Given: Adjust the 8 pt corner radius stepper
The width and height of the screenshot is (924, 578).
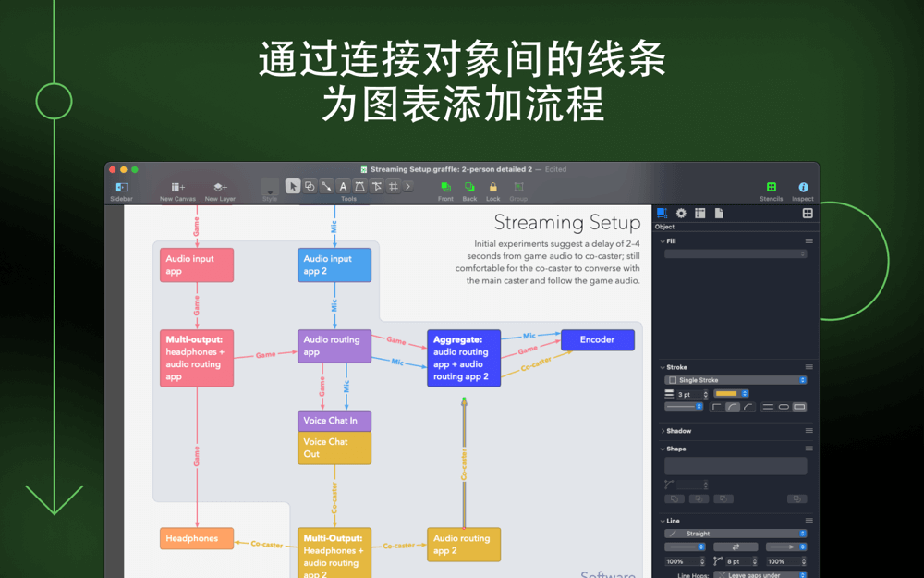Looking at the screenshot, I should pos(754,561).
